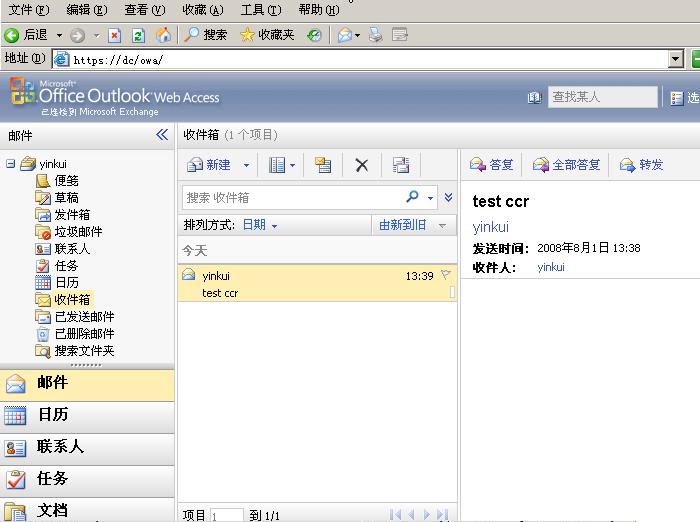
Task: Open the Back button history dropdown
Action: click(x=59, y=35)
